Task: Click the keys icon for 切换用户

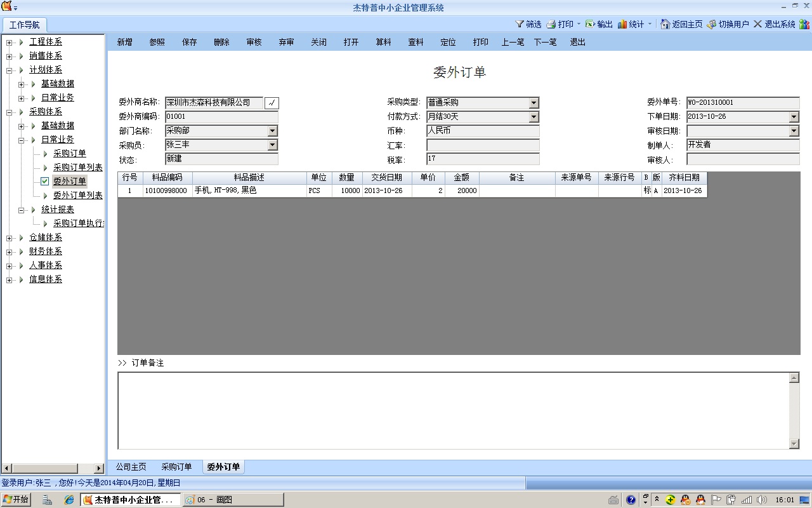Action: click(x=712, y=24)
